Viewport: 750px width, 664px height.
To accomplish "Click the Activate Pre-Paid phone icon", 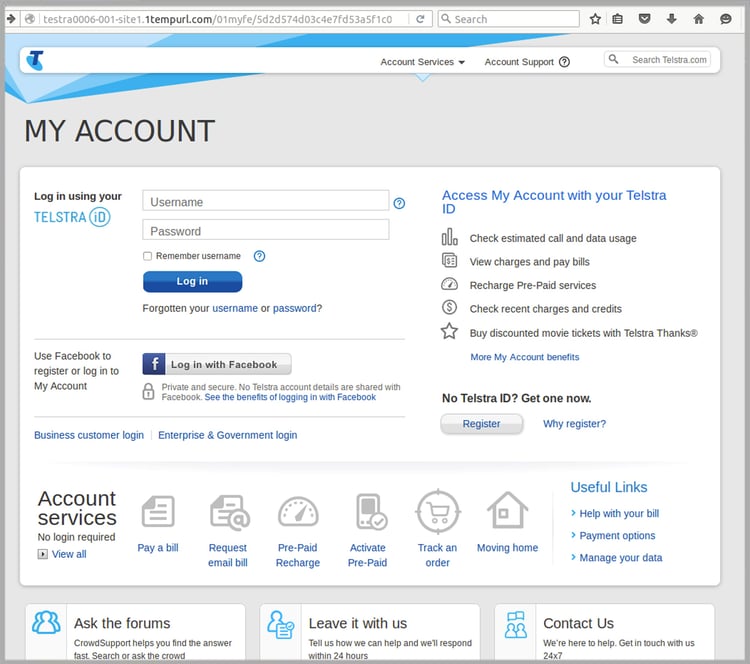I will point(371,512).
